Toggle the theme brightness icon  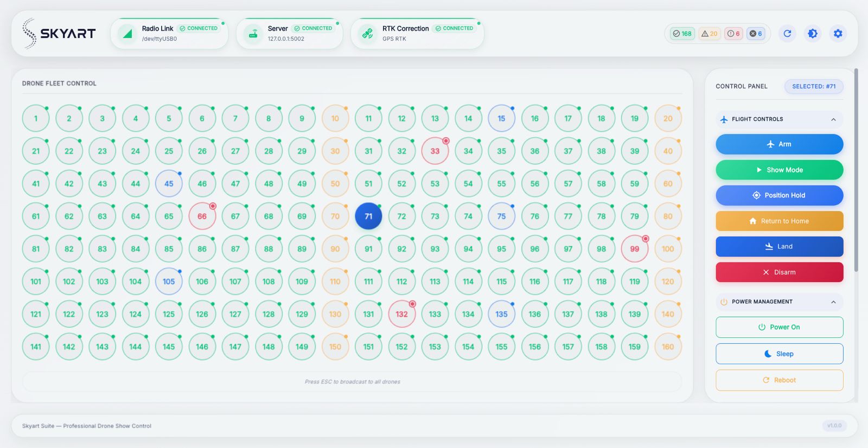click(813, 34)
